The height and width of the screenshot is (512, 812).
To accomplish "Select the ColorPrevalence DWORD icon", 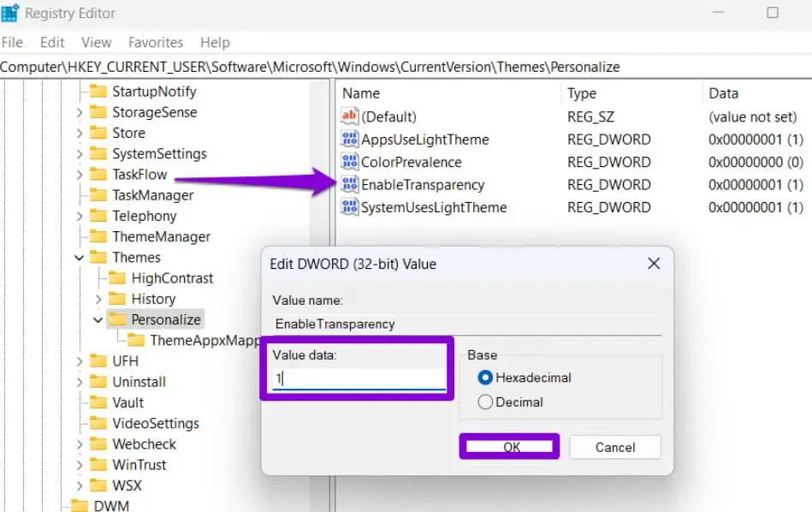I will (x=350, y=162).
